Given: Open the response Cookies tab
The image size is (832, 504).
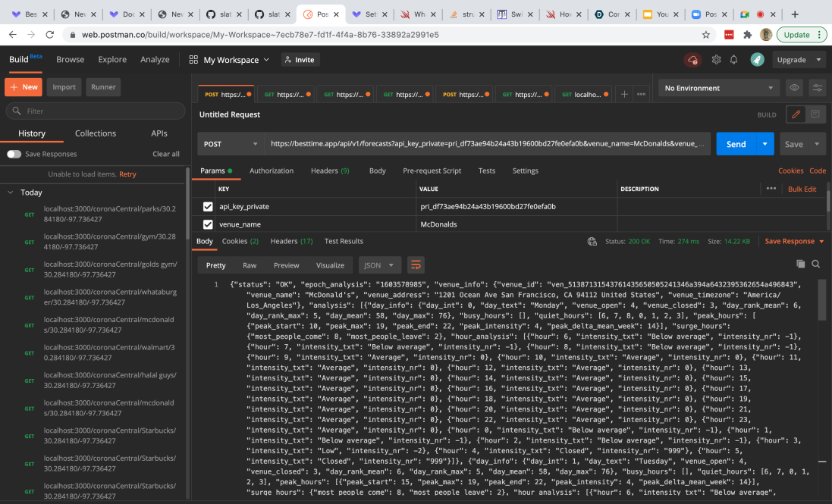Looking at the screenshot, I should coord(240,241).
